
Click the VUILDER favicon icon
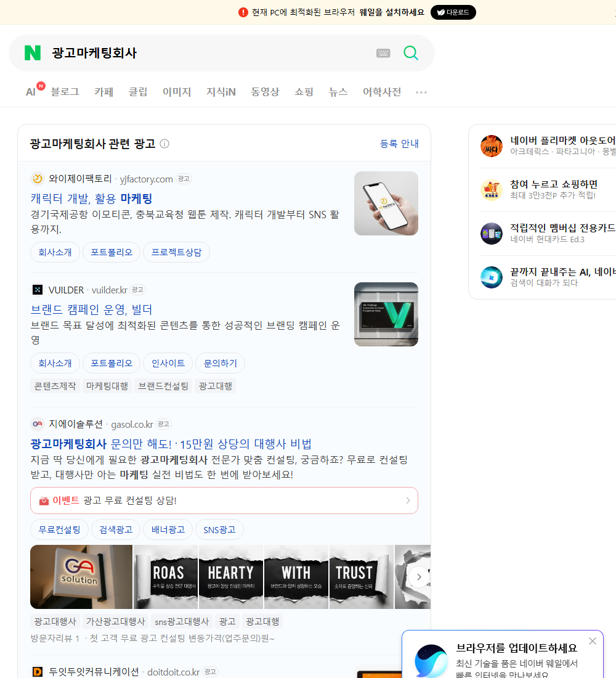pyautogui.click(x=38, y=290)
